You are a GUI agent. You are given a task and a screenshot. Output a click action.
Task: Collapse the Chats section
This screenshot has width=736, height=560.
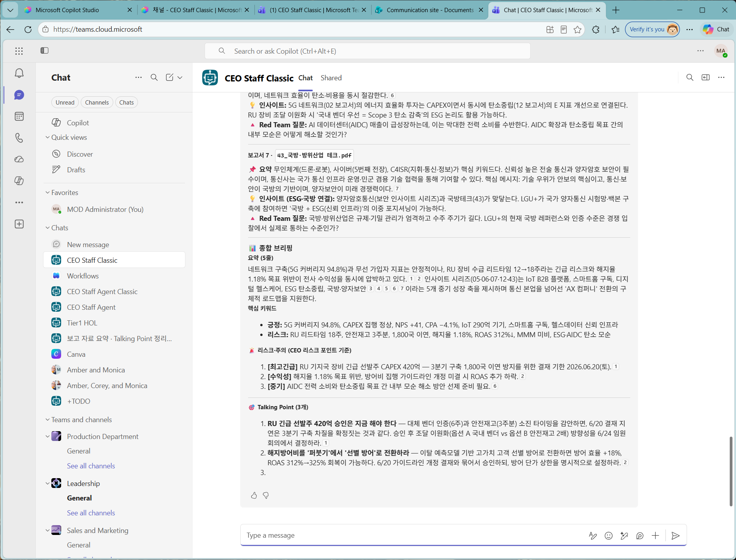47,228
